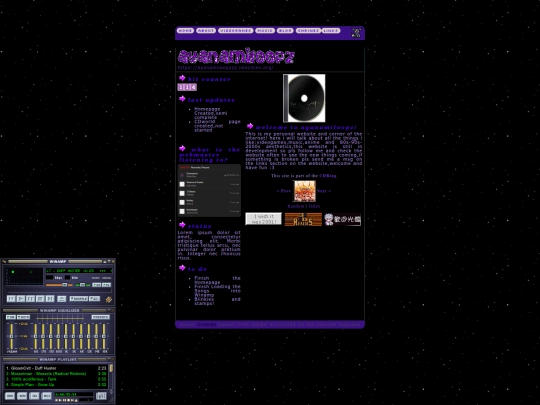This screenshot has height=405, width=540.
Task: Open SHRINES nav tab
Action: point(308,31)
